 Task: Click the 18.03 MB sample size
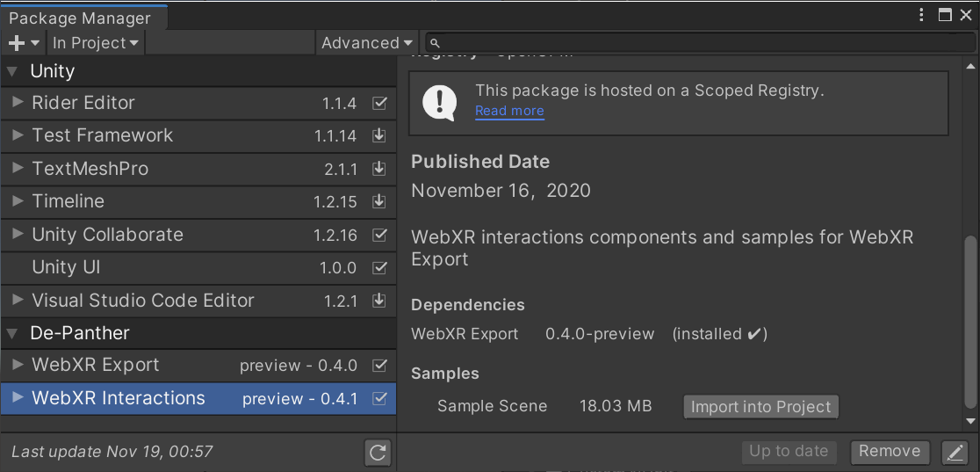pos(616,406)
